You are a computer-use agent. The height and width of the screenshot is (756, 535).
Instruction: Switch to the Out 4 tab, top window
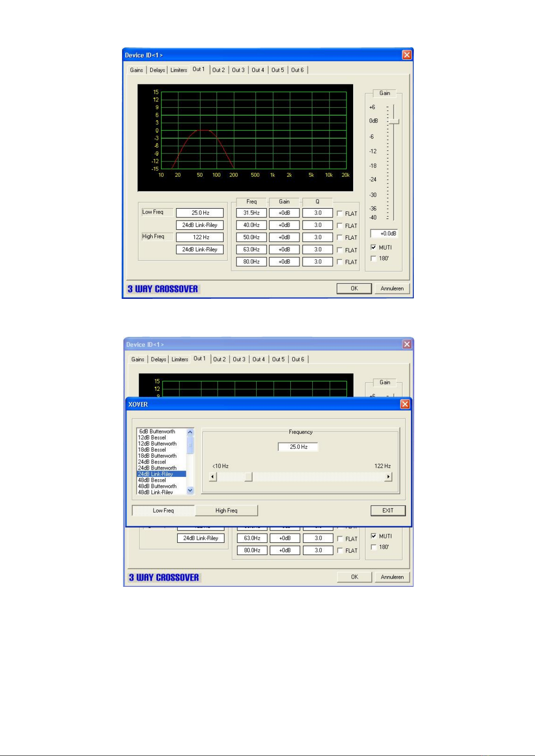pos(258,70)
